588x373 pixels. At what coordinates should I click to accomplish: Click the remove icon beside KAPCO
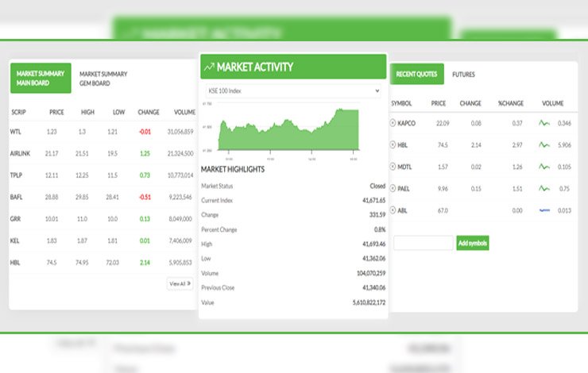(x=393, y=123)
